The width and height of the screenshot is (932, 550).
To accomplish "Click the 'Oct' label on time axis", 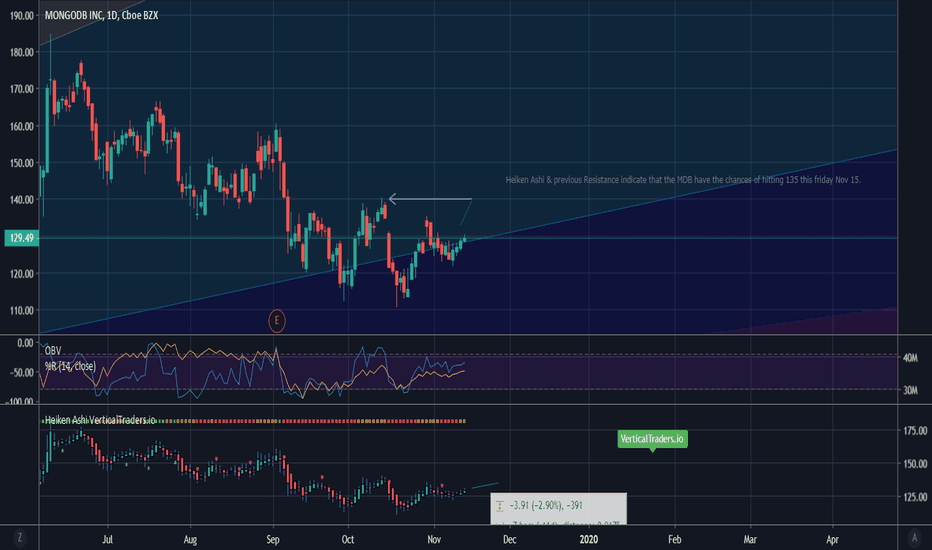I will point(348,539).
